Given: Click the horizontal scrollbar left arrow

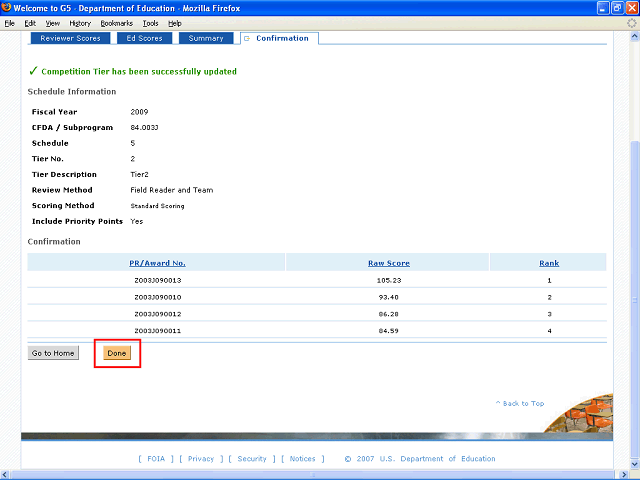Looking at the screenshot, I should click(5, 475).
